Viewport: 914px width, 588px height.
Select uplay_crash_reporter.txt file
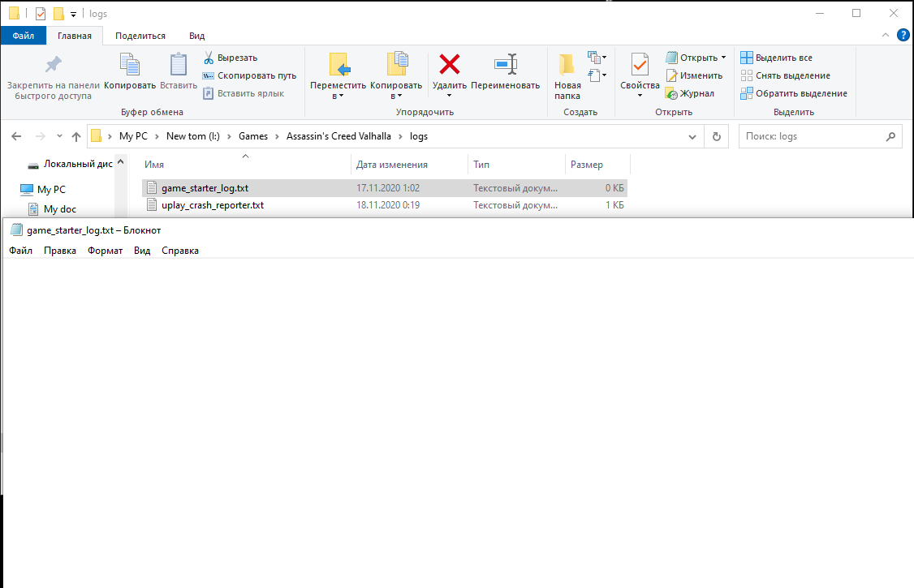pos(385,205)
